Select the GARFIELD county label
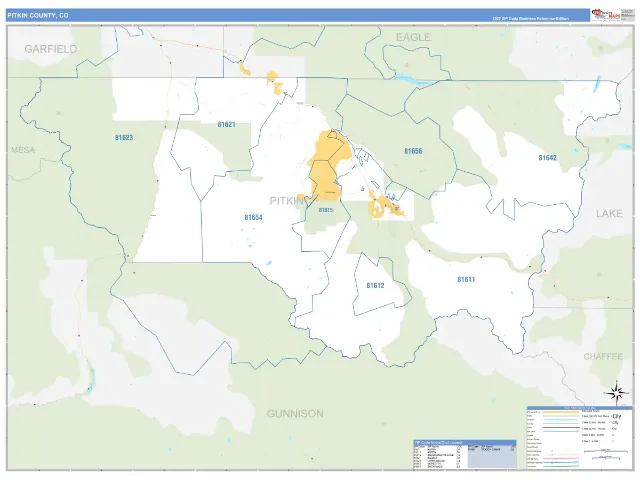640x480 pixels. tap(51, 49)
